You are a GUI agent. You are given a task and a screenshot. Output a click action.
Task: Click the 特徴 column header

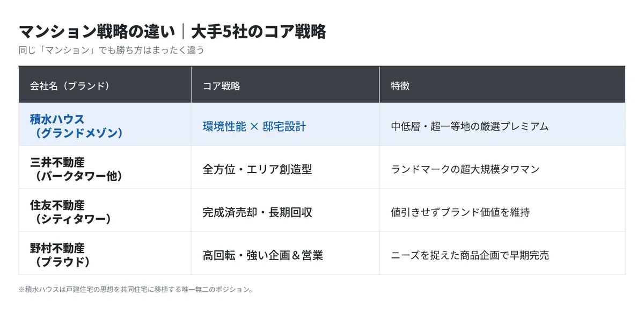(502, 85)
